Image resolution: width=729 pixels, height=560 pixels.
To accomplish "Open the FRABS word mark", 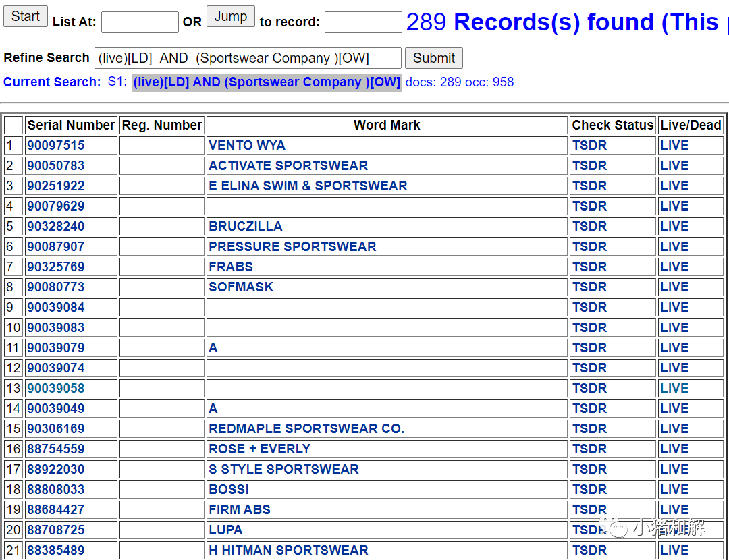I will tap(231, 267).
